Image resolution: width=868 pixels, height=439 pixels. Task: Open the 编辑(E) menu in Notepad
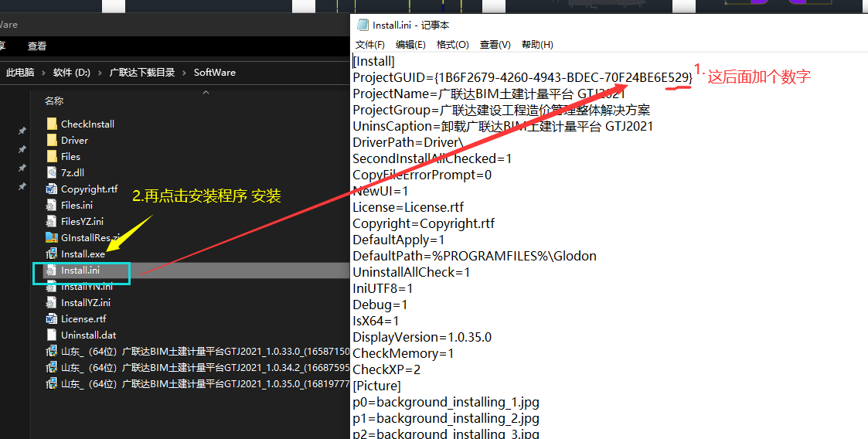coord(410,45)
